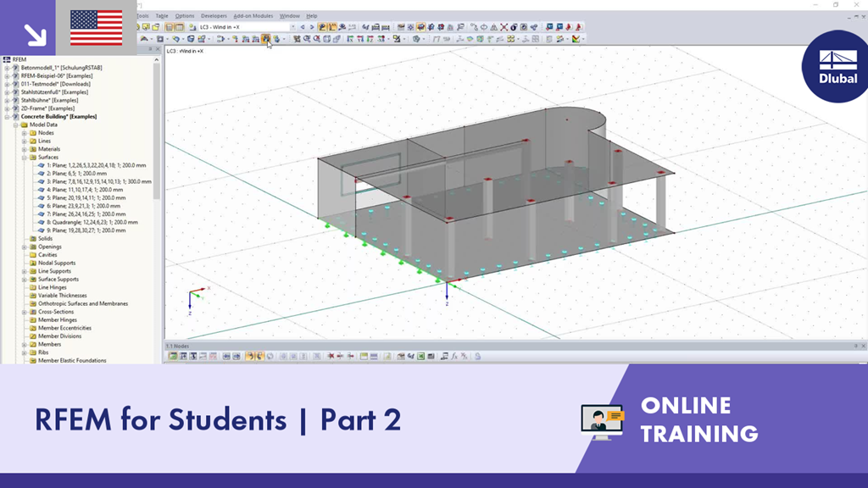Screen dimensions: 868x488
Task: Toggle the first highlighted results button
Action: click(x=322, y=27)
